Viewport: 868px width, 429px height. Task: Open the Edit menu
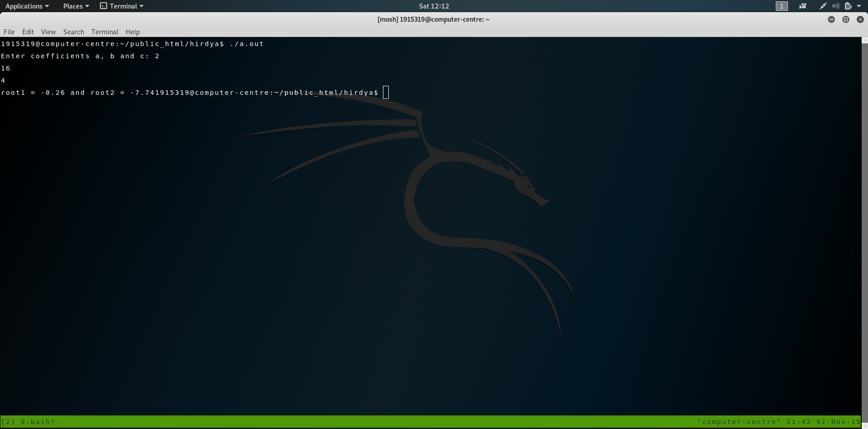(28, 32)
